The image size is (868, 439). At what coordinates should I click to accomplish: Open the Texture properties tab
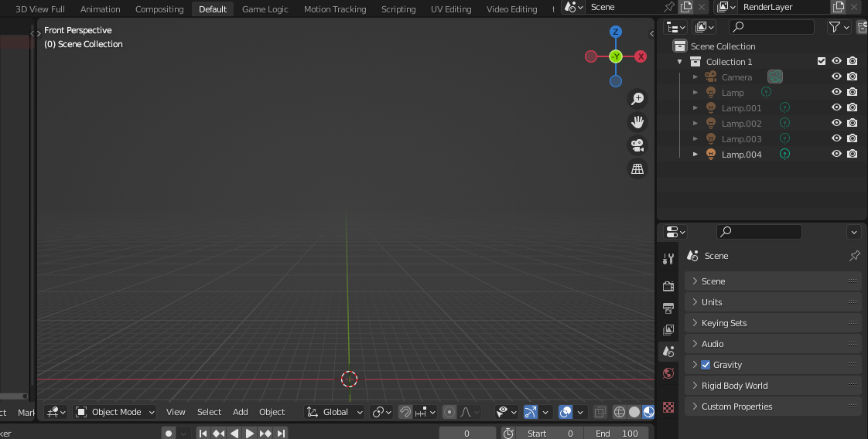(x=668, y=407)
